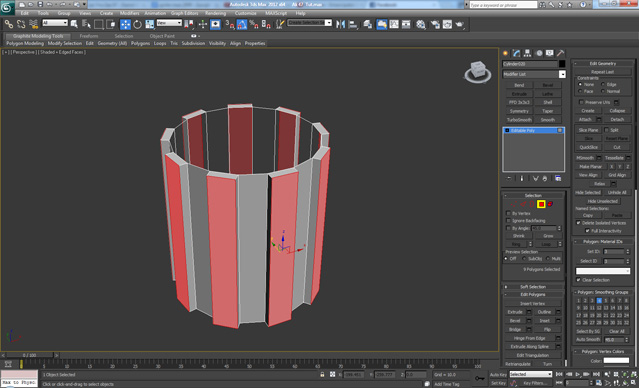The width and height of the screenshot is (639, 388).
Task: Enable the By Angle checkbox
Action: [x=508, y=228]
